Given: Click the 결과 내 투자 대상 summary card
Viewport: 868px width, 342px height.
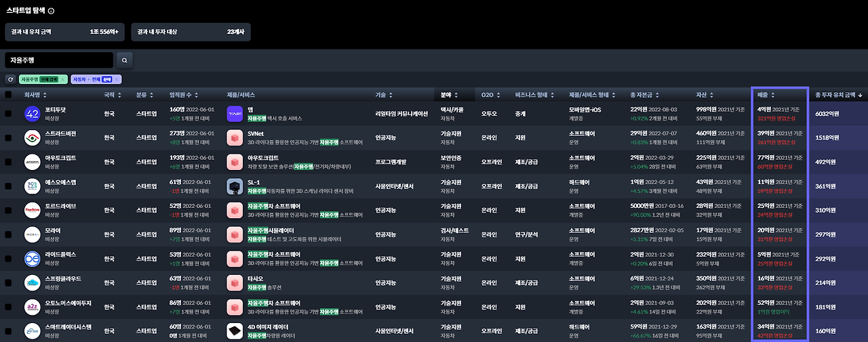Looking at the screenshot, I should [191, 31].
